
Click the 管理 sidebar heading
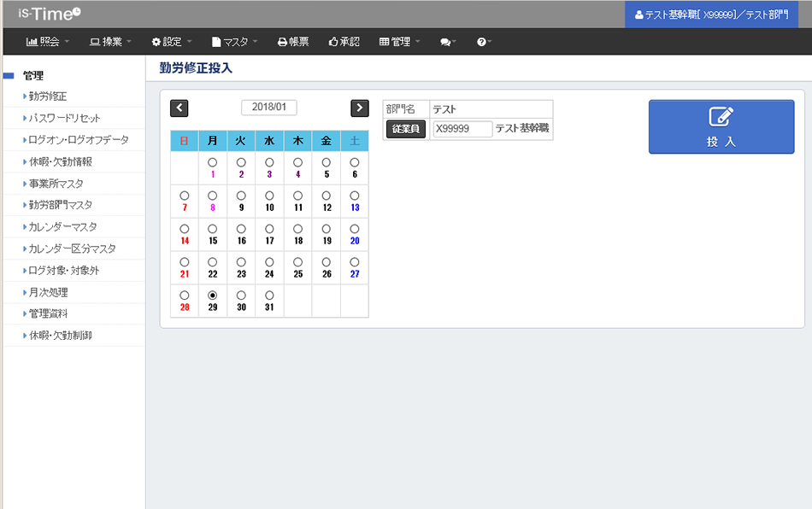(x=33, y=75)
